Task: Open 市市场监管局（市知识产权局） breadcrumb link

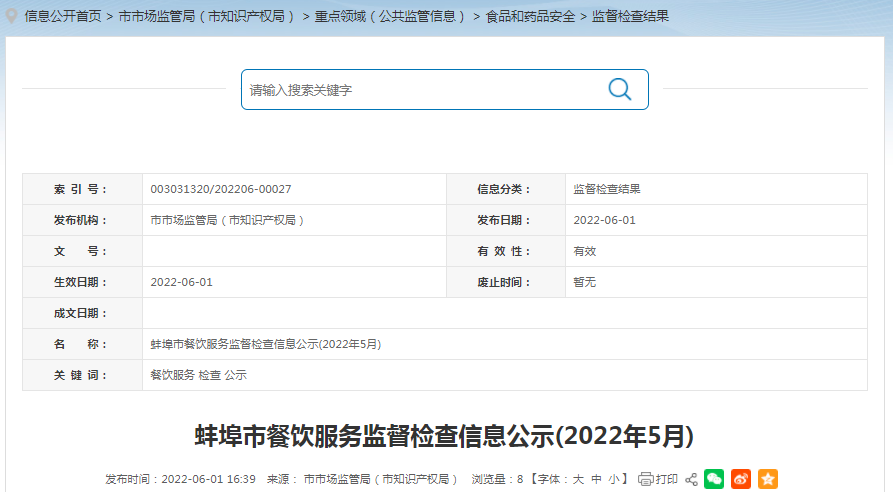Action: 207,17
